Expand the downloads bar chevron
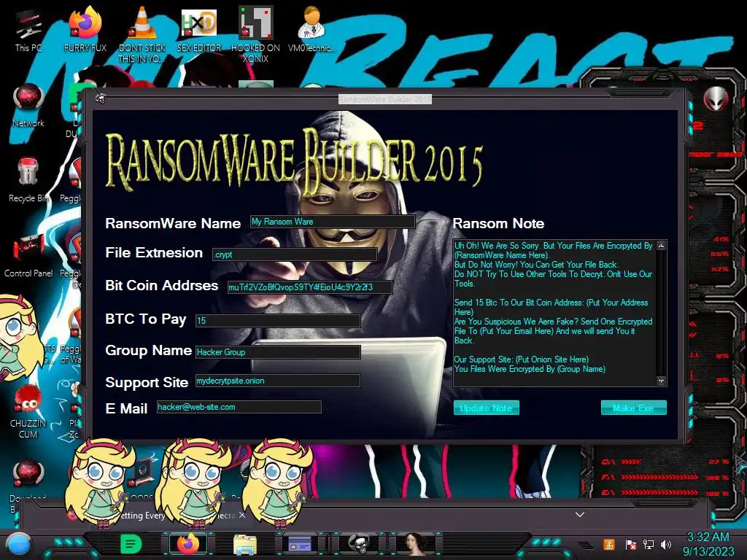 (x=580, y=514)
